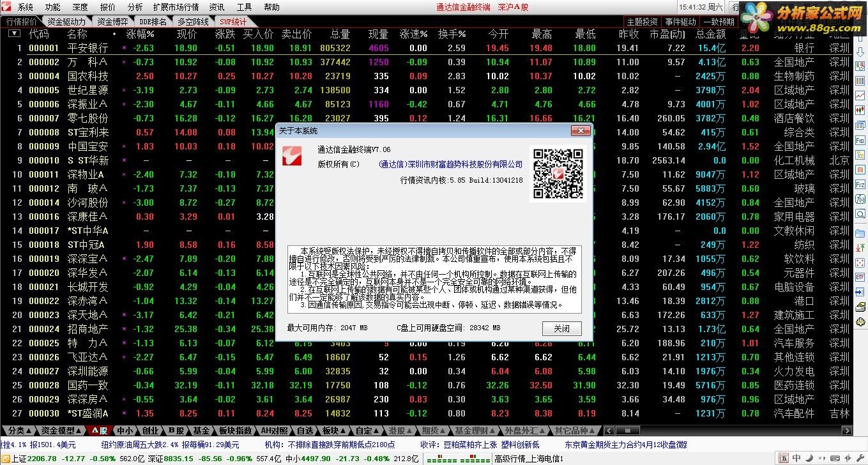The image size is (868, 465).
Task: Sort by the 总金额 column header
Action: pos(711,34)
